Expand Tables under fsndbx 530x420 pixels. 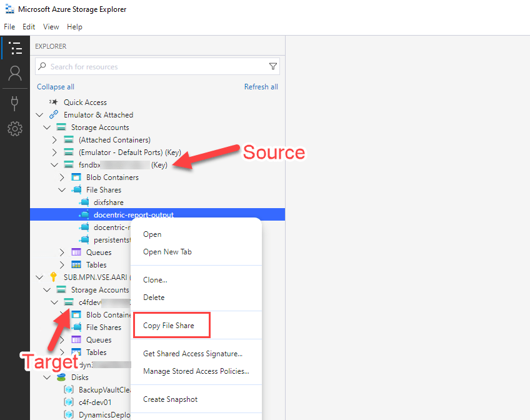click(62, 265)
